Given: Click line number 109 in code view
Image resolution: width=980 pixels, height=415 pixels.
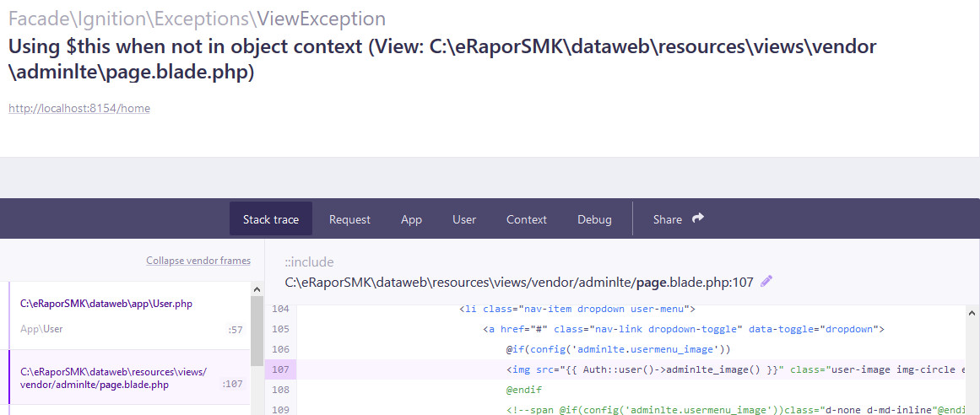Looking at the screenshot, I should point(280,410).
